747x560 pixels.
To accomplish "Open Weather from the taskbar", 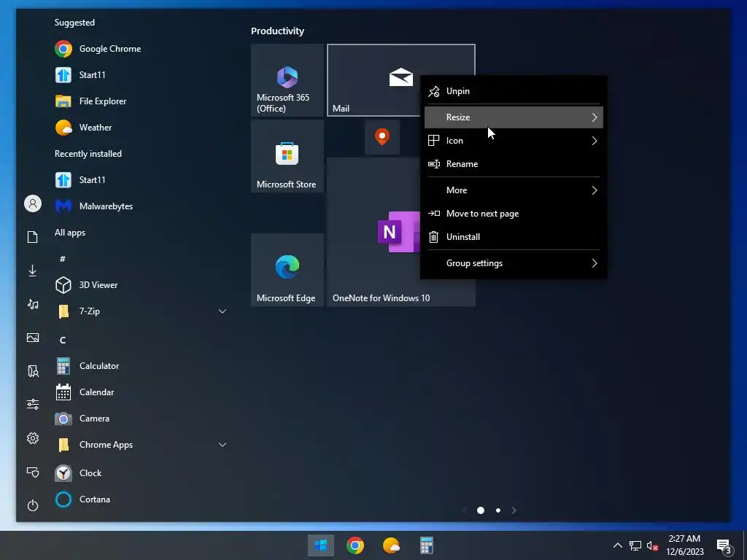I will (391, 545).
